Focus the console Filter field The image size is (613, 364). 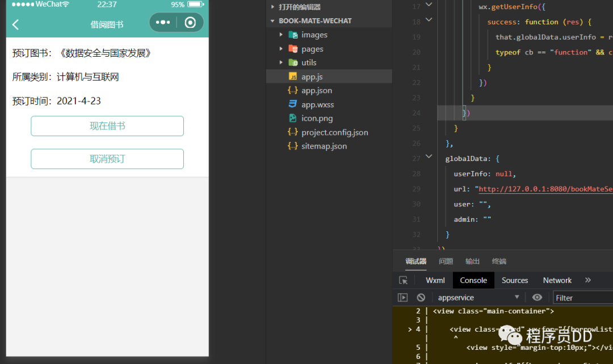[583, 298]
